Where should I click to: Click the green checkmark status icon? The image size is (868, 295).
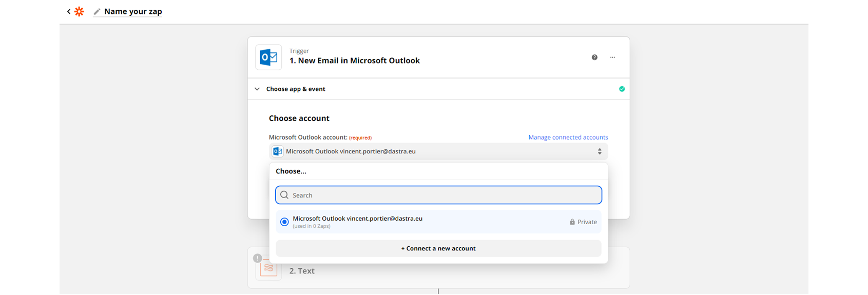point(622,89)
